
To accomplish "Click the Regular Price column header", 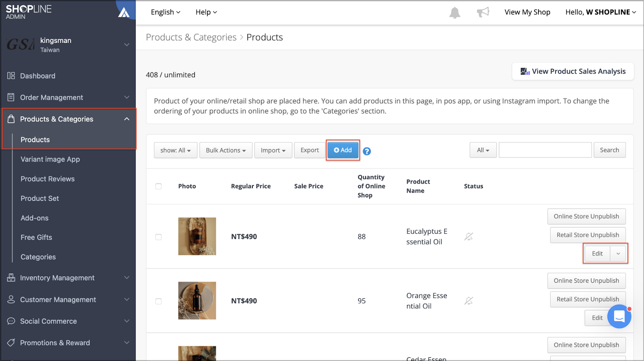I will (251, 186).
